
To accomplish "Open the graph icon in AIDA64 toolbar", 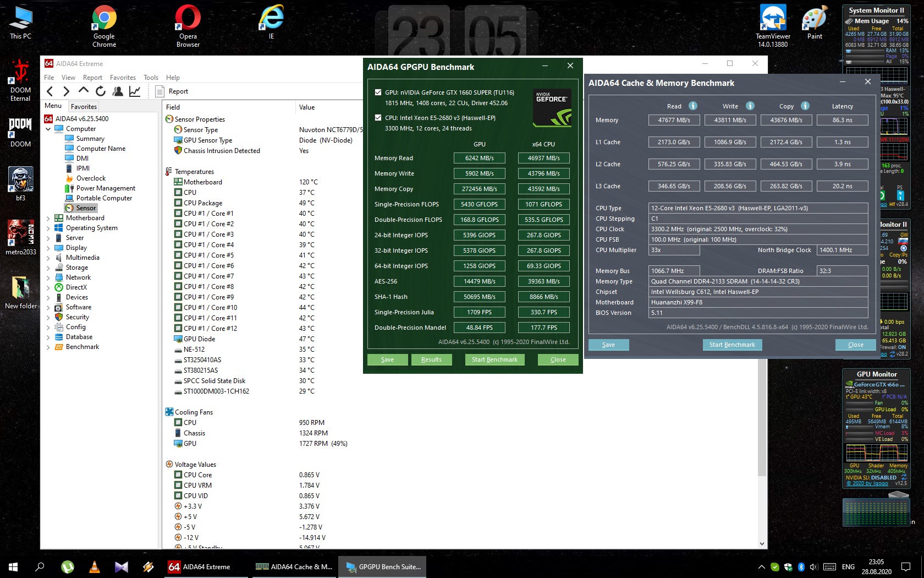I will [x=135, y=91].
